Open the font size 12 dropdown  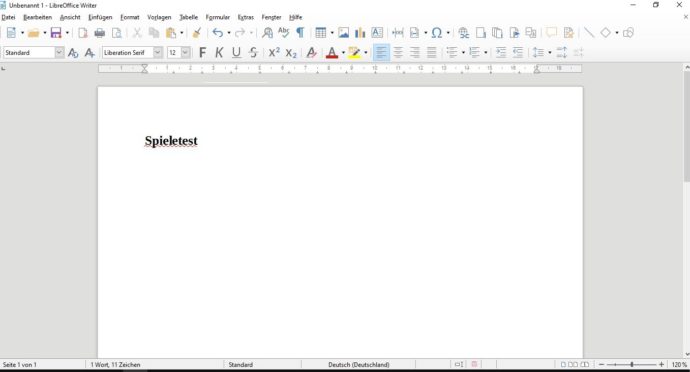[186, 52]
